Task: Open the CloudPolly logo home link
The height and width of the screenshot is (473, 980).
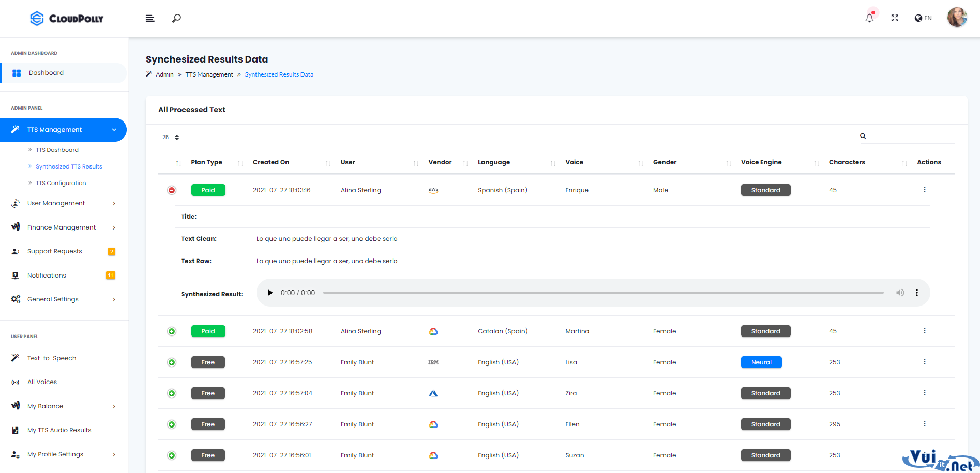Action: click(67, 19)
